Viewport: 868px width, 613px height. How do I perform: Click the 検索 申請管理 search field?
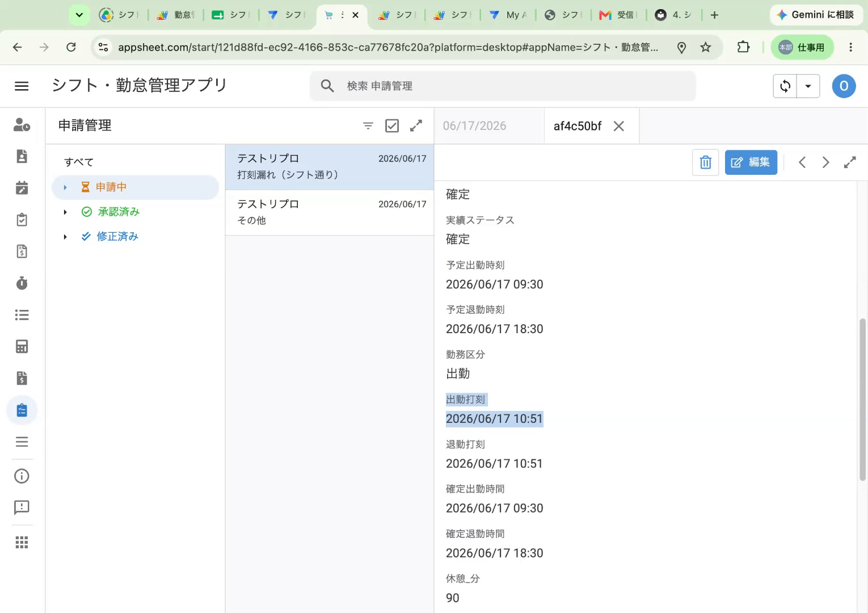503,86
